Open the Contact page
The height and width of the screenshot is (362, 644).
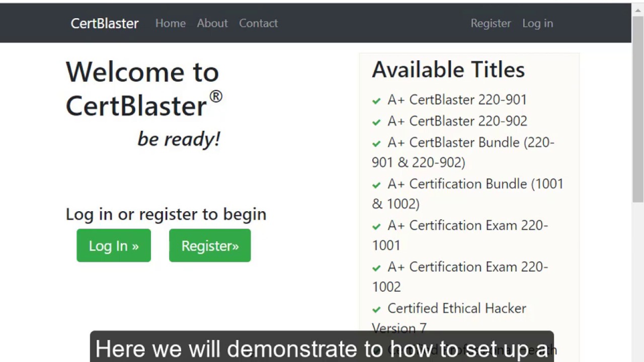(258, 23)
